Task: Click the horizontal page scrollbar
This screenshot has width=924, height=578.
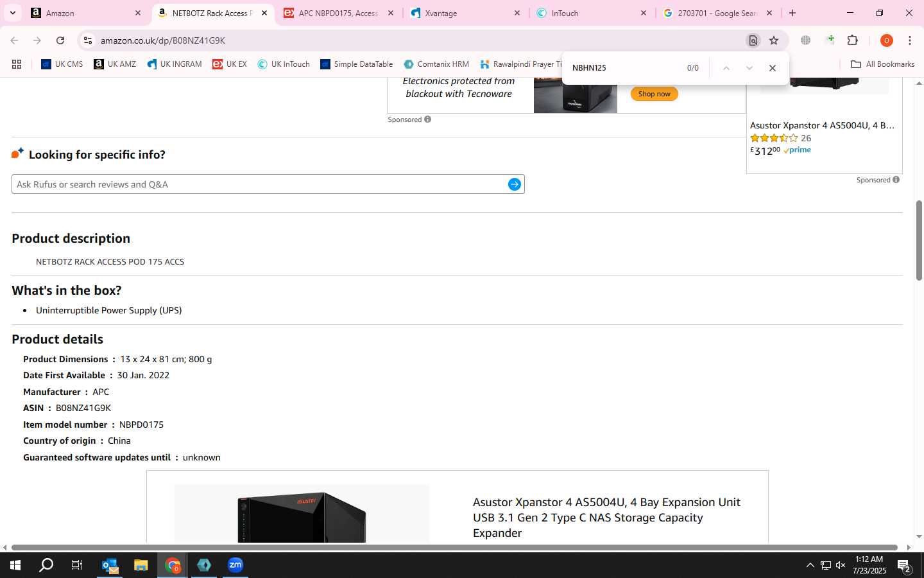Action: coord(456,547)
